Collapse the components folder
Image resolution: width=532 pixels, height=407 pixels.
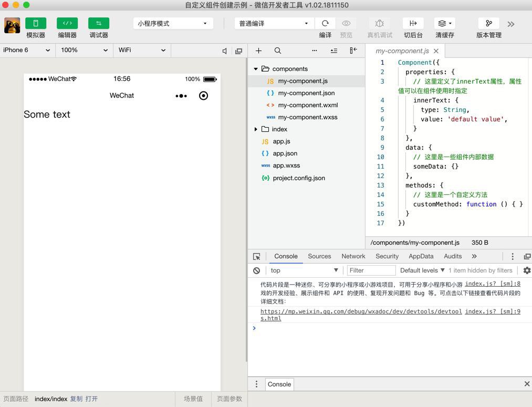click(256, 69)
